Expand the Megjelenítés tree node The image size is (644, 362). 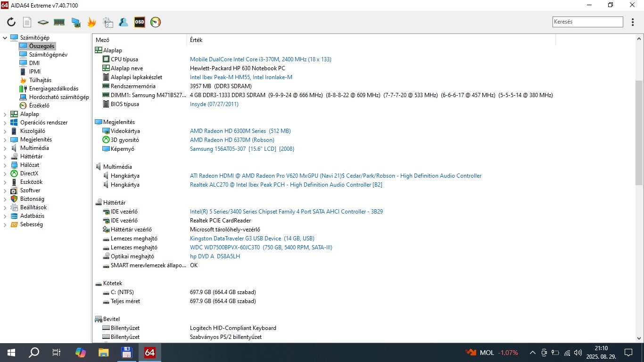[5, 140]
